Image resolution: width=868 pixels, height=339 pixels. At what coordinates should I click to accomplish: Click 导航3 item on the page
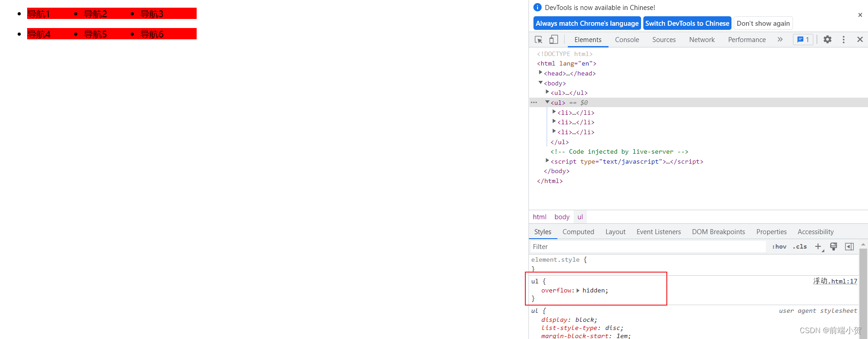point(152,14)
